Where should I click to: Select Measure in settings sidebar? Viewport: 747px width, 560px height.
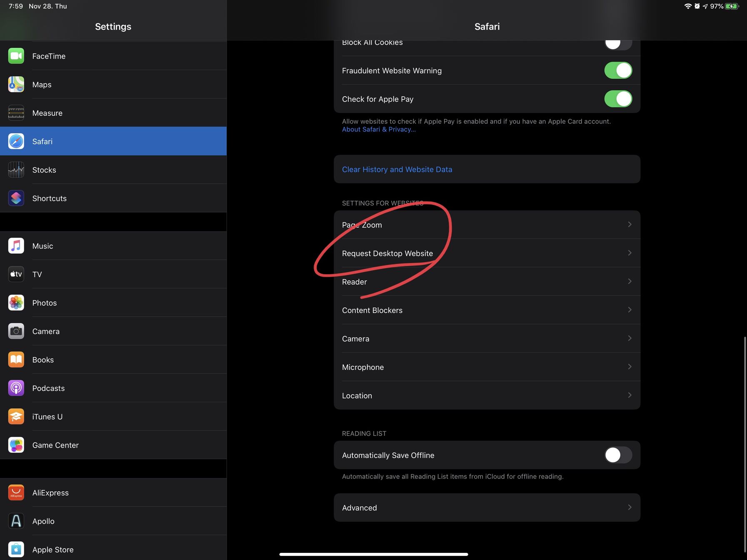(x=113, y=113)
